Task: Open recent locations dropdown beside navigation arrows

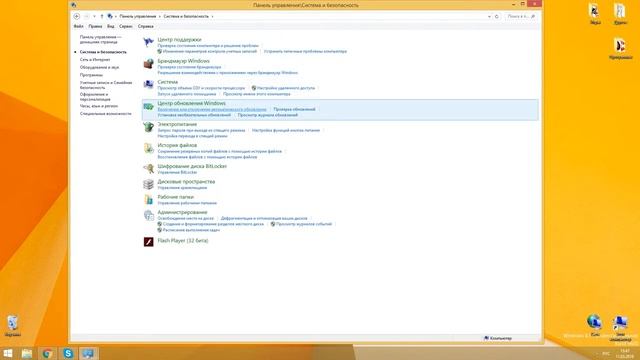Action: point(94,16)
